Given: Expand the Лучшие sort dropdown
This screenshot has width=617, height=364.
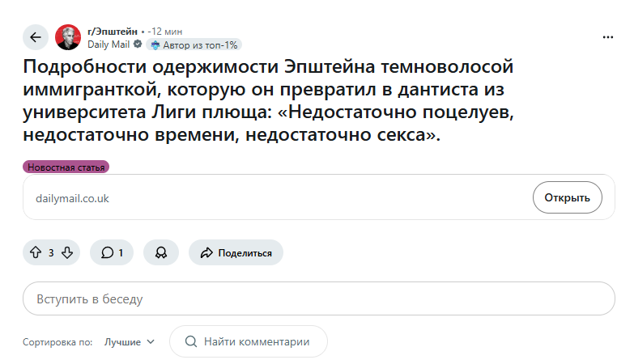Looking at the screenshot, I should pyautogui.click(x=129, y=342).
